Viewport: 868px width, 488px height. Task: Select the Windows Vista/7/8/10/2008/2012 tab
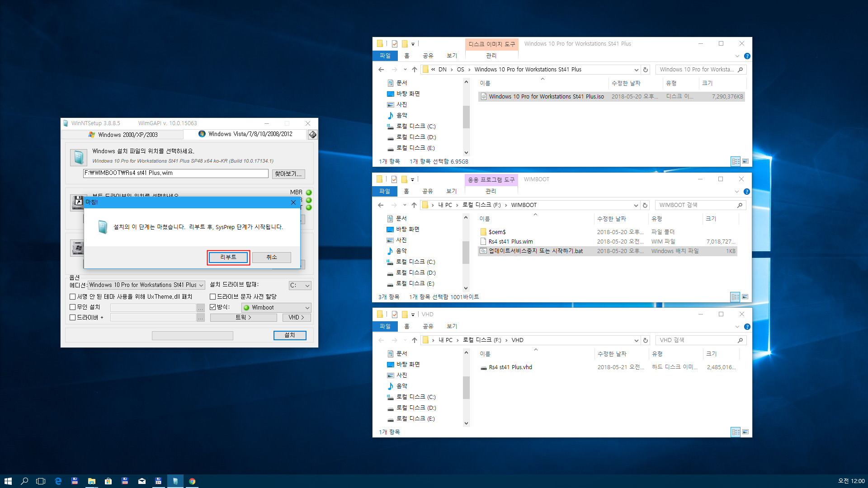click(x=245, y=134)
